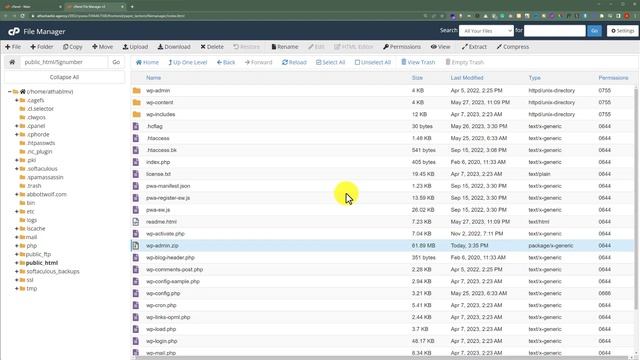Compress the selected items
This screenshot has height=360, width=640.
tap(513, 47)
